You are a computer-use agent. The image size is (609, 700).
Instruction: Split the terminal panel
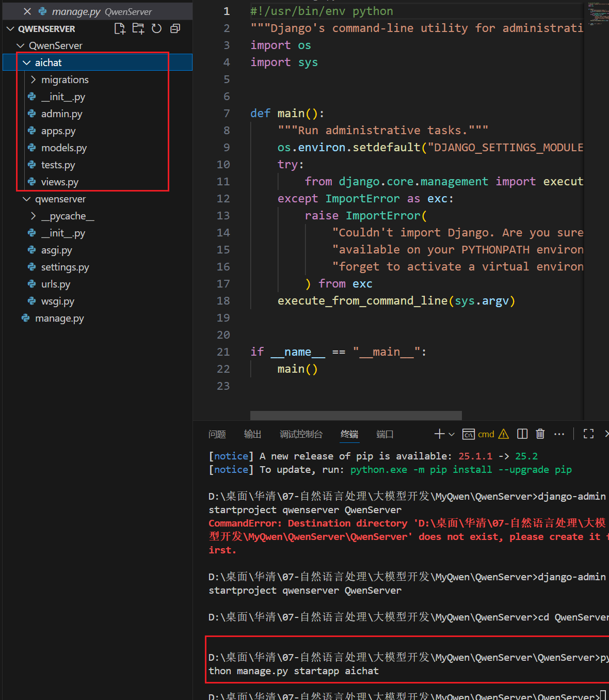point(522,434)
